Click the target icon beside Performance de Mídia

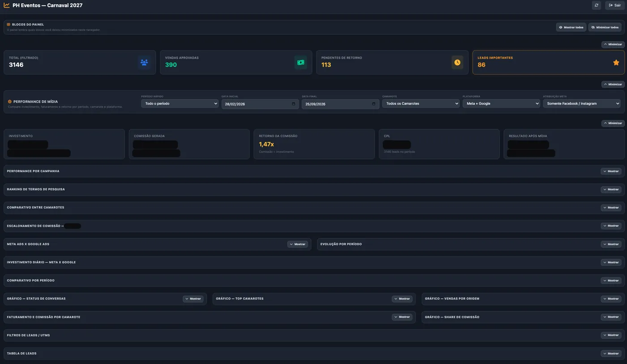(10, 102)
